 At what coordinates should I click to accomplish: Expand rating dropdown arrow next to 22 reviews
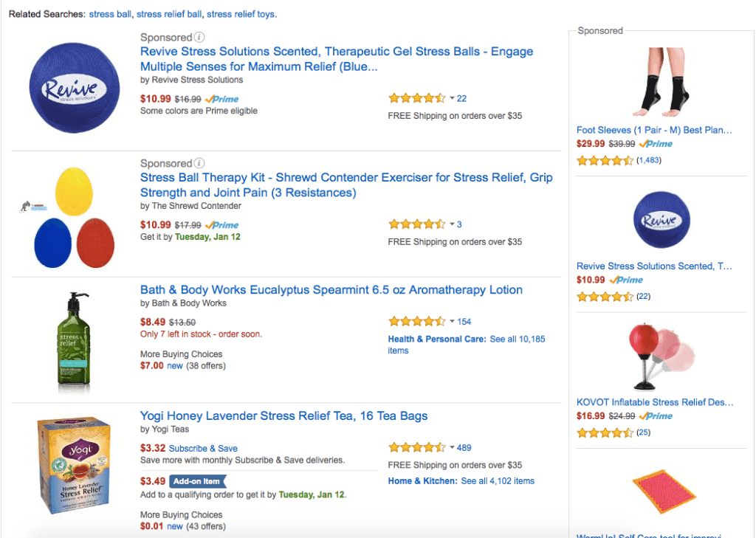click(452, 98)
